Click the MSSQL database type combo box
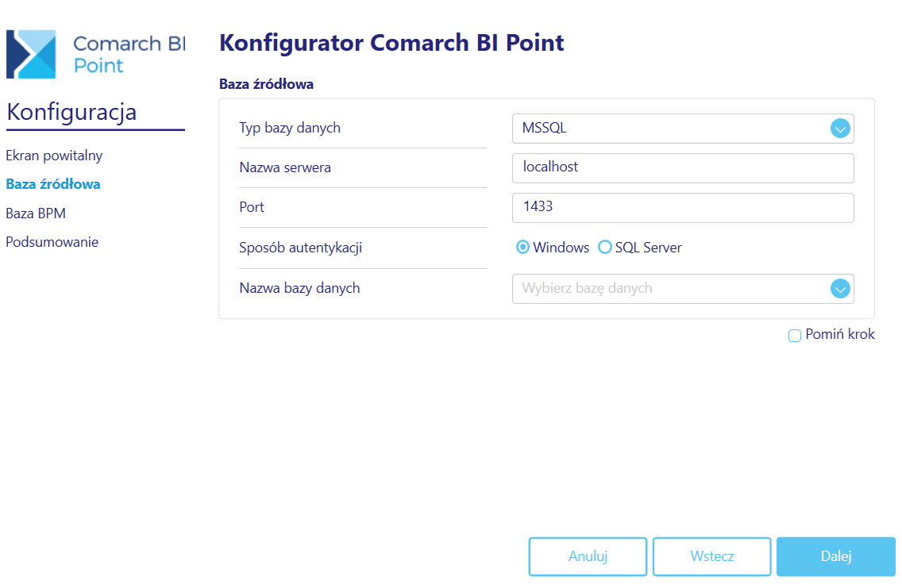Image resolution: width=902 pixels, height=588 pixels. (x=683, y=129)
